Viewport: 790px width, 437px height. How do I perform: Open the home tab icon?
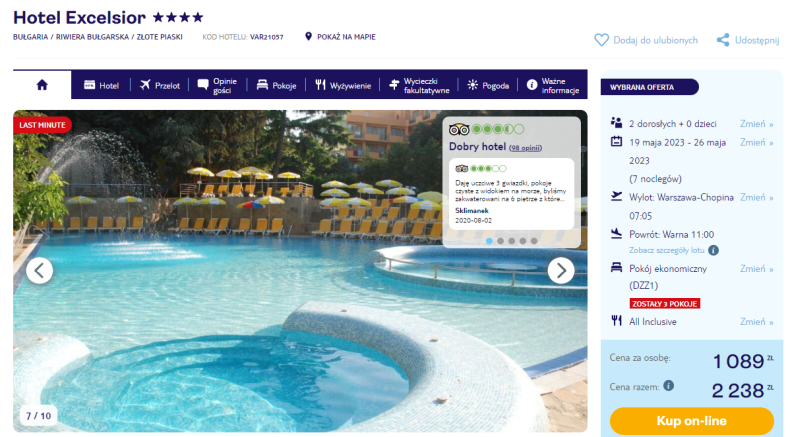click(42, 85)
